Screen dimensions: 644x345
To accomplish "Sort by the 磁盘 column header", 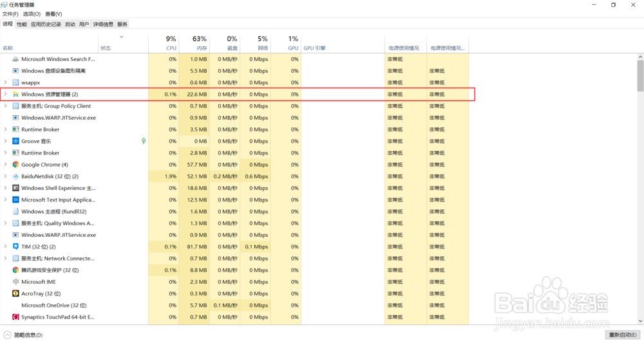I will pyautogui.click(x=225, y=42).
